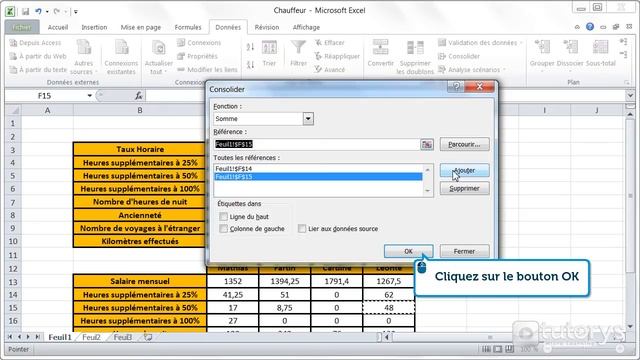The width and height of the screenshot is (640, 360).
Task: Click the Depuis Access import icon
Action: pos(13,43)
